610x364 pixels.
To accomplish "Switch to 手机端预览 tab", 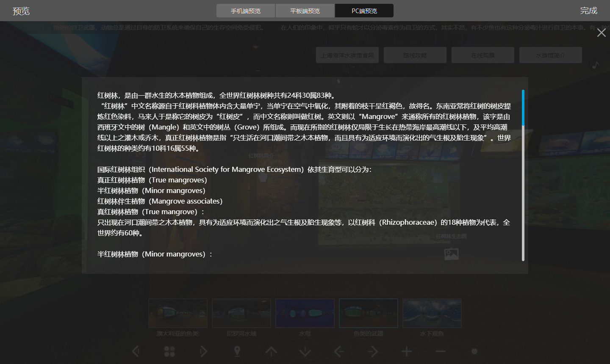I will coord(246,11).
